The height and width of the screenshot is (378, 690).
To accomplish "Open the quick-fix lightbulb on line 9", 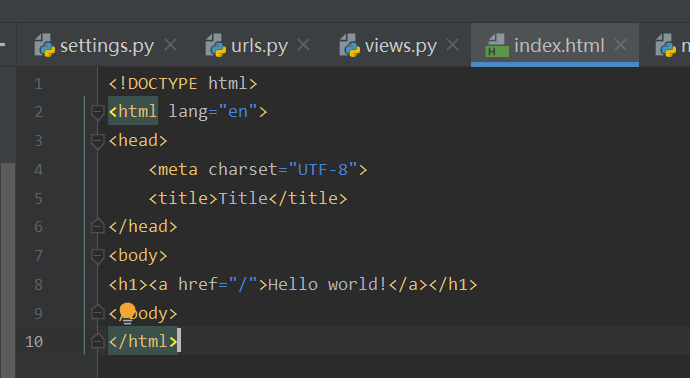I will 127,313.
